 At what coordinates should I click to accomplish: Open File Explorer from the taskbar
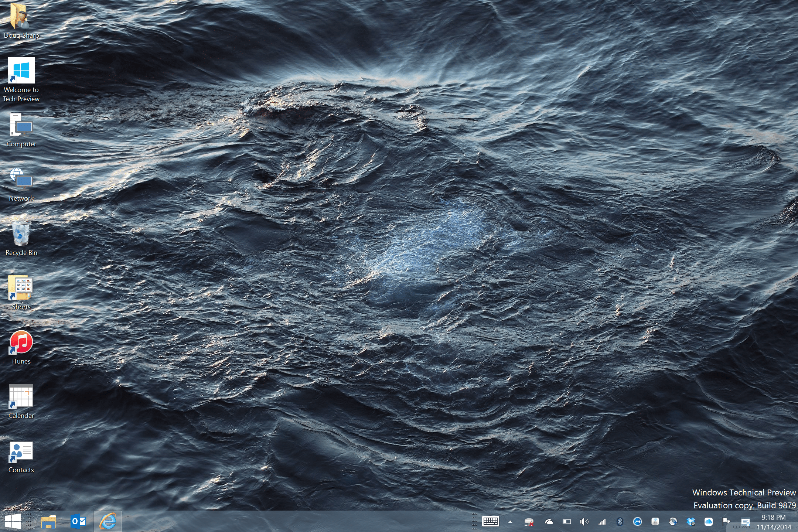(48, 522)
